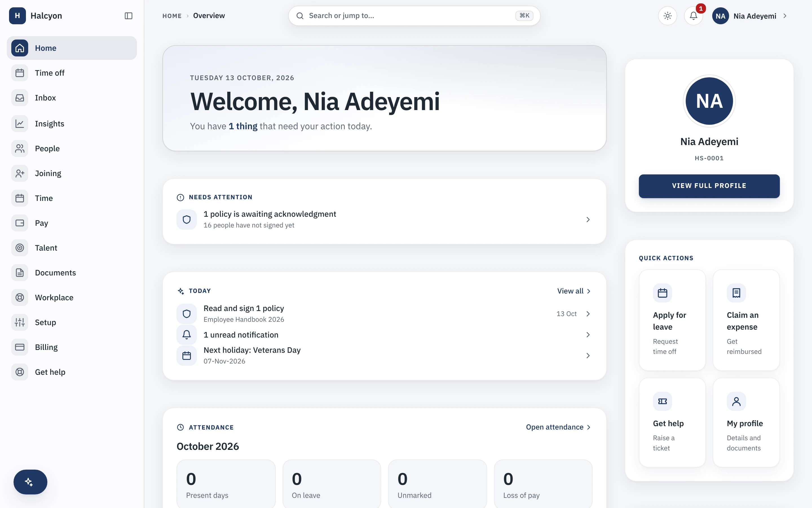The image size is (812, 508).
Task: Expand the Next holiday Veterans Day chevron
Action: coord(588,356)
